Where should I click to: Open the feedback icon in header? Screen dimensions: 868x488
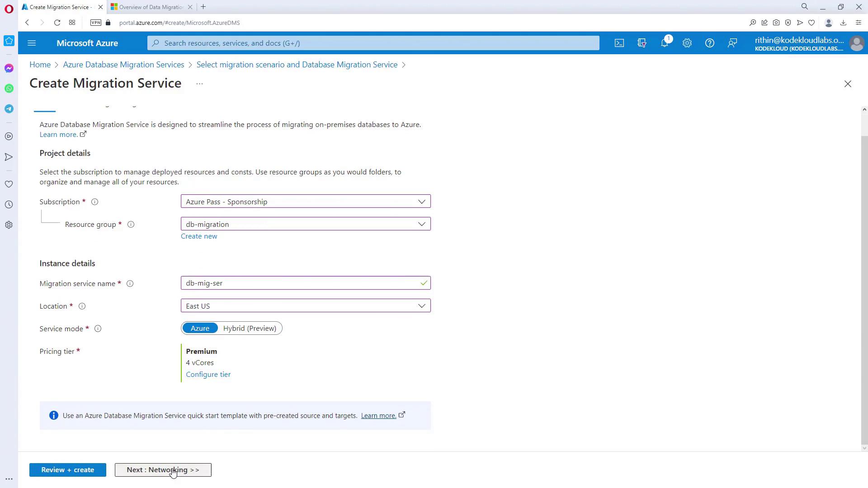coord(732,43)
